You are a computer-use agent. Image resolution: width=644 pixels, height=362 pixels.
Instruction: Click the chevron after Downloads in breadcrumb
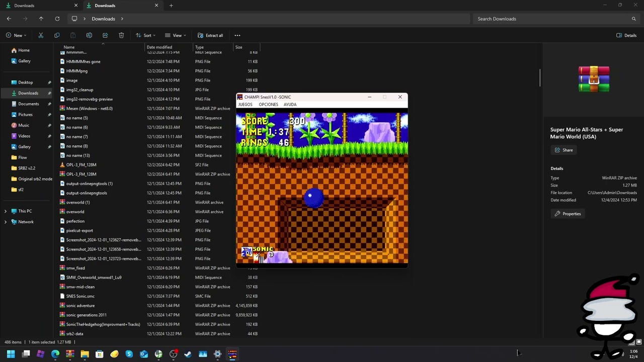click(x=122, y=19)
